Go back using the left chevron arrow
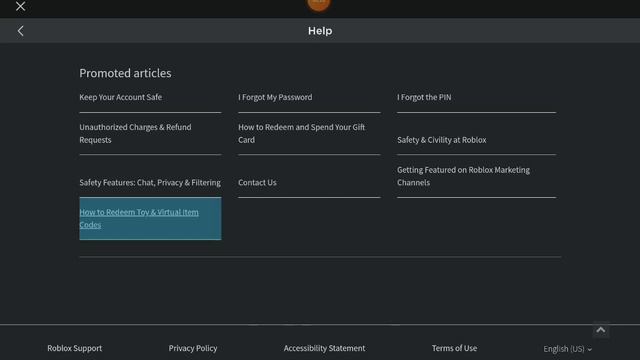The height and width of the screenshot is (360, 640). pyautogui.click(x=20, y=31)
